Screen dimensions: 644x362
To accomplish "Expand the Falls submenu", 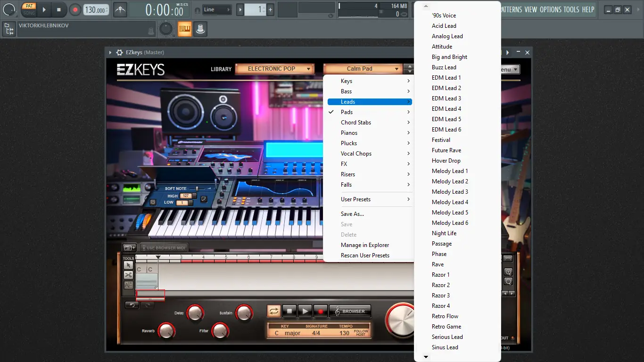I will click(x=370, y=185).
